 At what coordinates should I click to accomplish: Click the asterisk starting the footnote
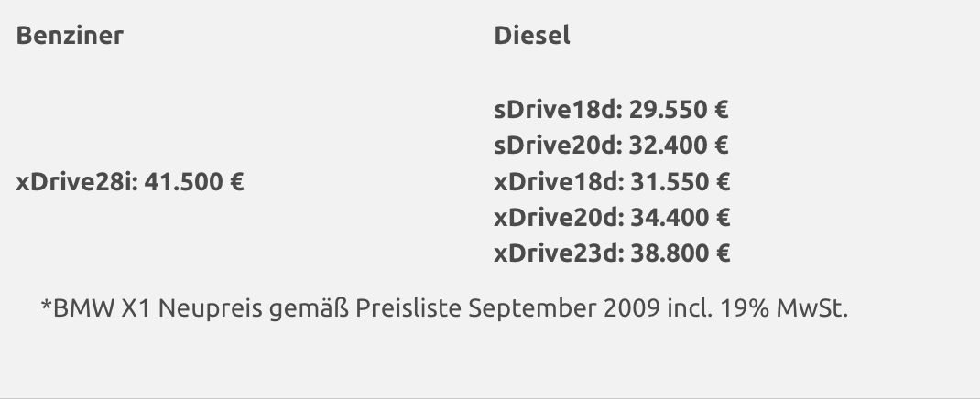tap(46, 307)
